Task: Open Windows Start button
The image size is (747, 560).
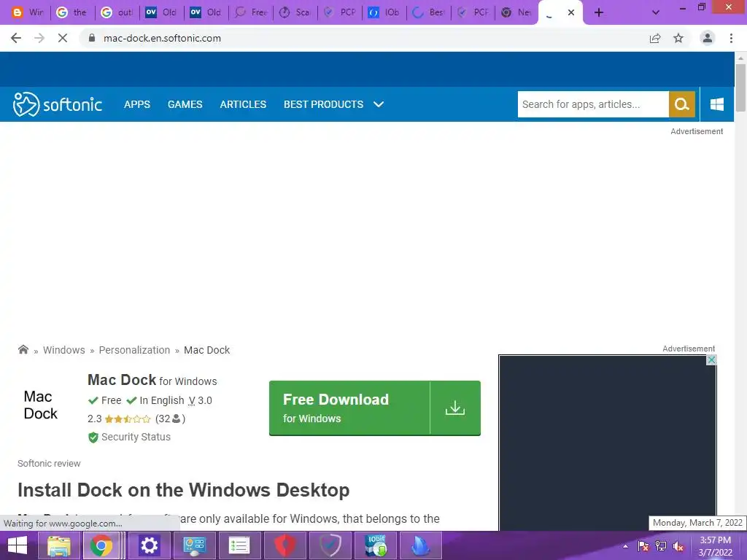Action: (18, 545)
